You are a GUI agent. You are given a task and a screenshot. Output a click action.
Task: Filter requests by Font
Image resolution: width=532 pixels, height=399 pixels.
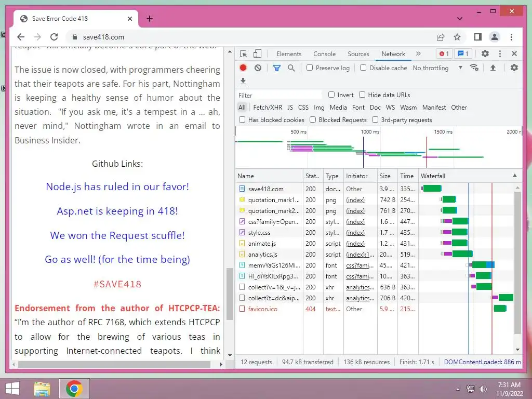(x=358, y=107)
